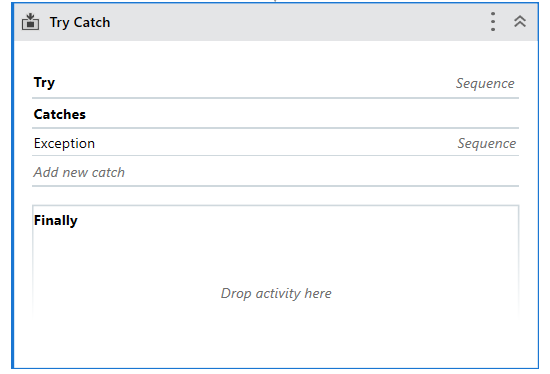Viewport: 550px width, 374px height.
Task: Select the Try Catch title text
Action: 80,22
